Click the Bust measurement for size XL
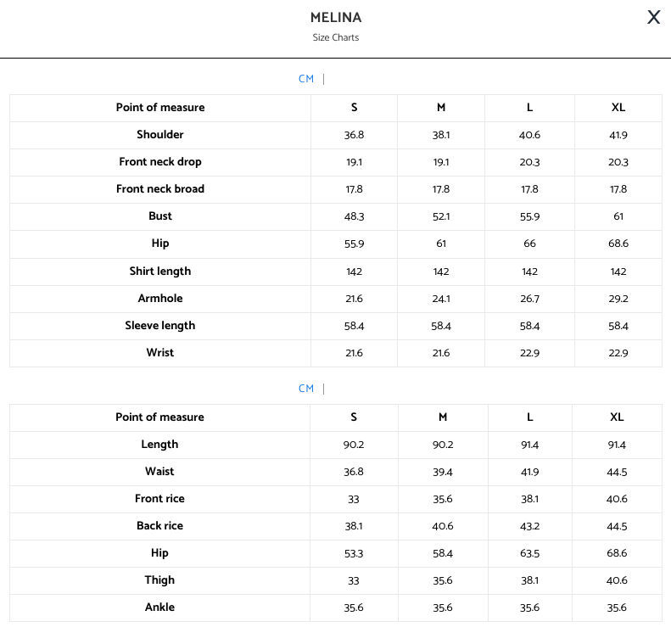The width and height of the screenshot is (671, 644). 618,217
